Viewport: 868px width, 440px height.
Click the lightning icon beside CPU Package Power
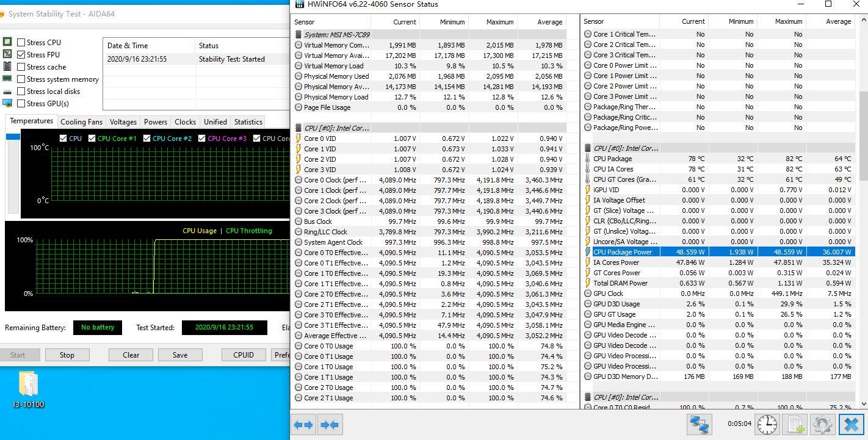pos(588,252)
